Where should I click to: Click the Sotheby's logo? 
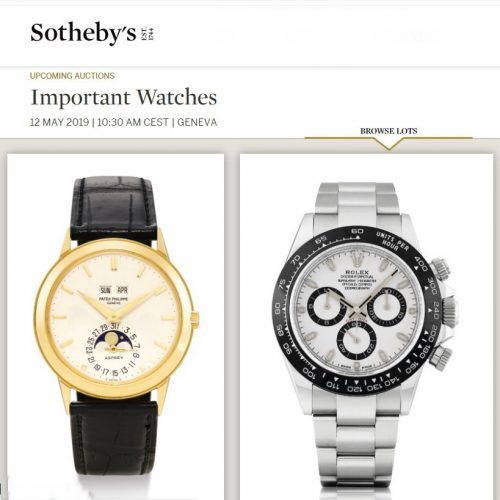pyautogui.click(x=83, y=34)
